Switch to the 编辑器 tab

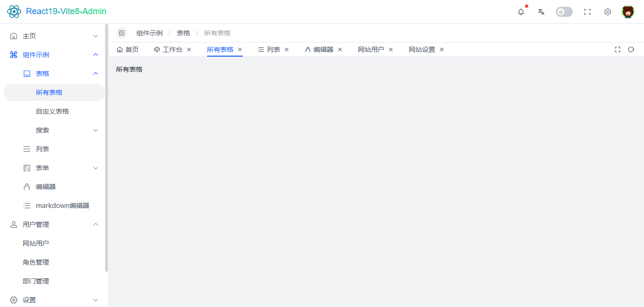click(x=319, y=50)
